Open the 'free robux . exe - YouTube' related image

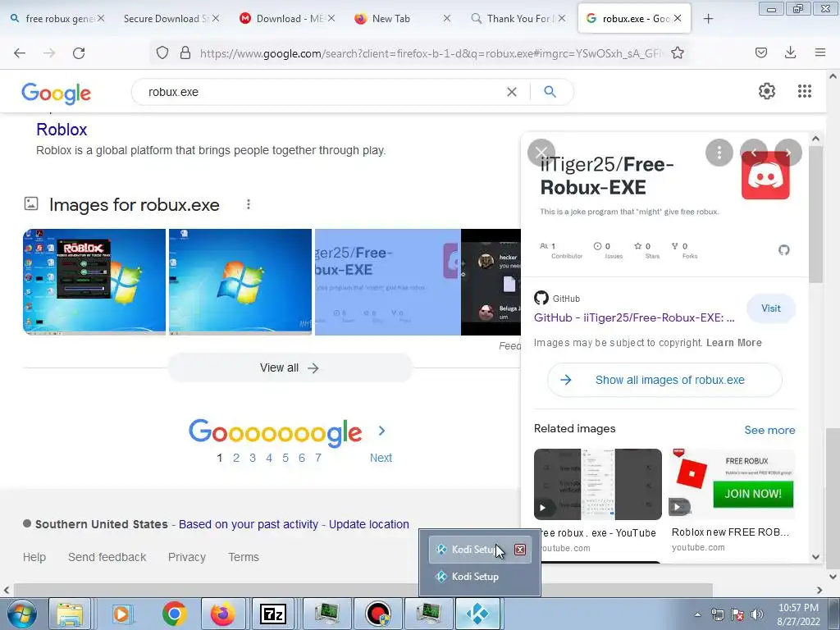pyautogui.click(x=597, y=484)
